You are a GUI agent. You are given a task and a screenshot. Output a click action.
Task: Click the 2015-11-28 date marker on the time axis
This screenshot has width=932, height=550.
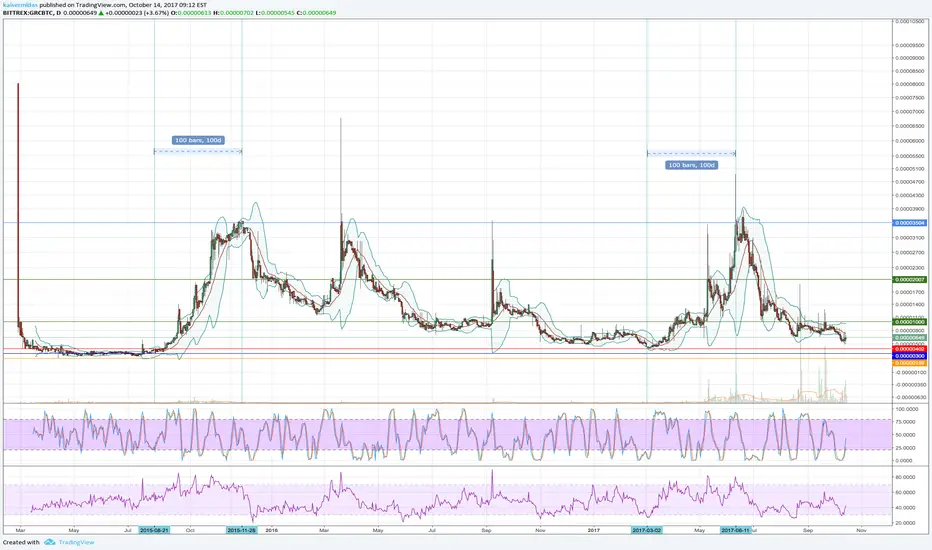pos(241,530)
